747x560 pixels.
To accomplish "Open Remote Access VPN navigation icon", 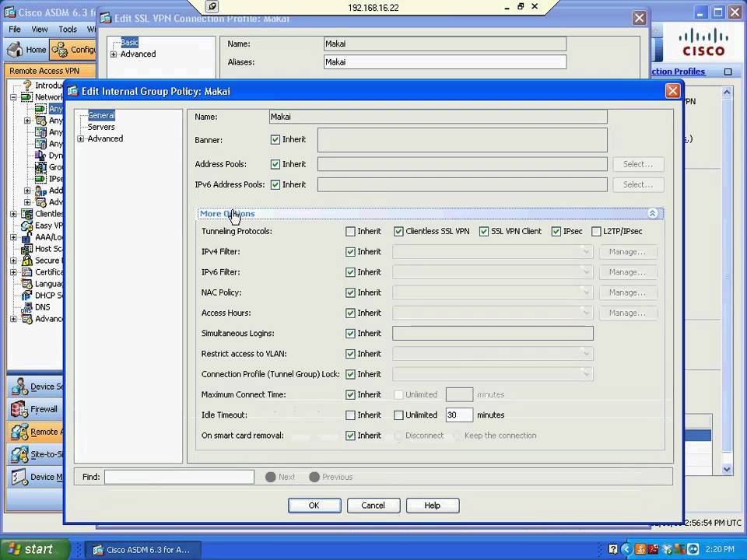I will [19, 432].
